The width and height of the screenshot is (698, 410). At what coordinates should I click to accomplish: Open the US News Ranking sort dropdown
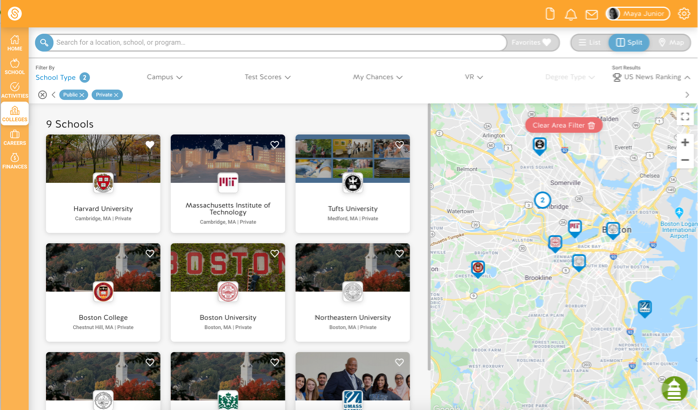(651, 77)
